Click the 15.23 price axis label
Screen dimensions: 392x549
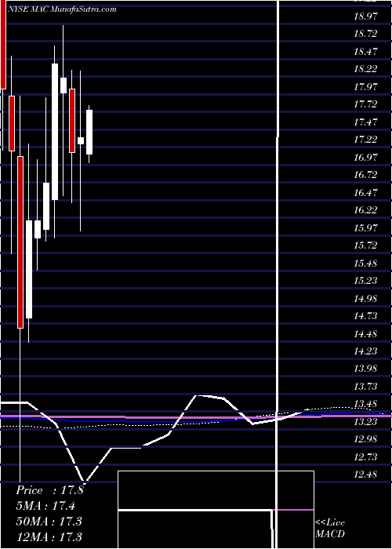pyautogui.click(x=365, y=281)
